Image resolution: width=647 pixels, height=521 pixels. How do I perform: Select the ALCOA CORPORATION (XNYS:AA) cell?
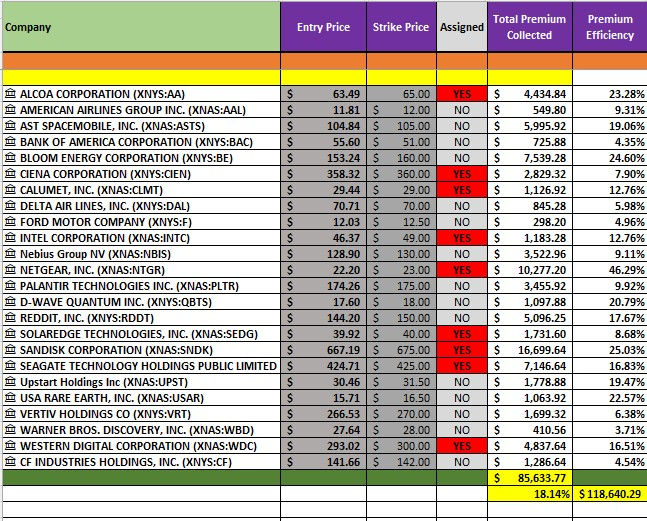tap(142, 94)
